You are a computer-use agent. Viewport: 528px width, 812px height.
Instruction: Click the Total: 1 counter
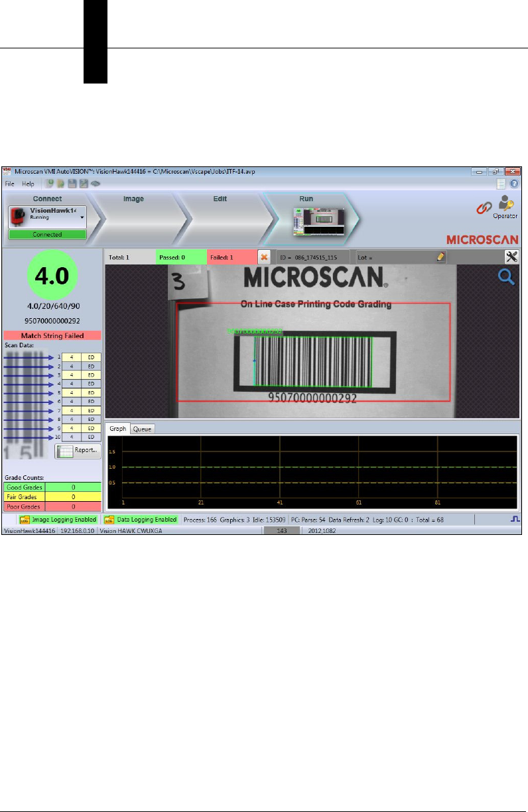click(130, 257)
